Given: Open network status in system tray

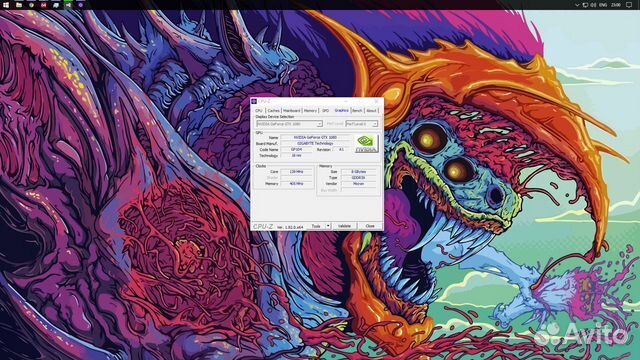Looking at the screenshot, I should [585, 5].
